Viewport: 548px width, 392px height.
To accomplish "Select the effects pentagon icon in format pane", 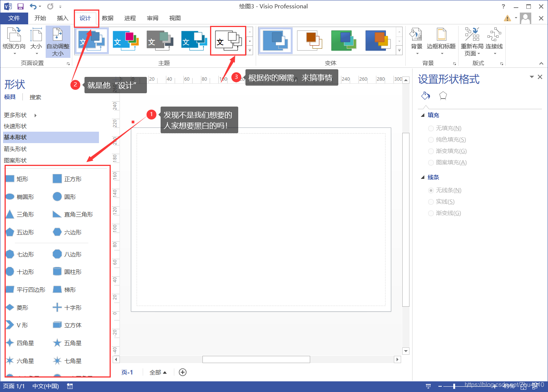I will click(x=443, y=96).
